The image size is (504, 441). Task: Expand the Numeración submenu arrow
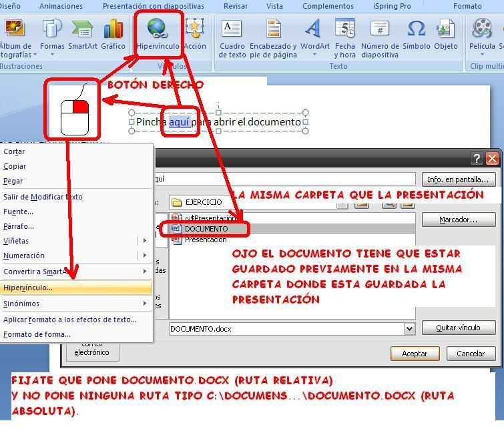coord(145,256)
